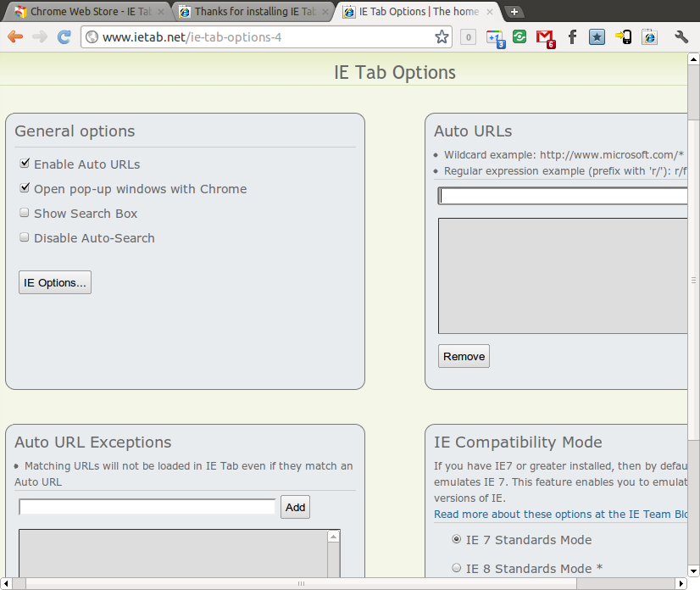This screenshot has width=700, height=590.
Task: Open the Gmail checker extension with badge 6
Action: [546, 38]
